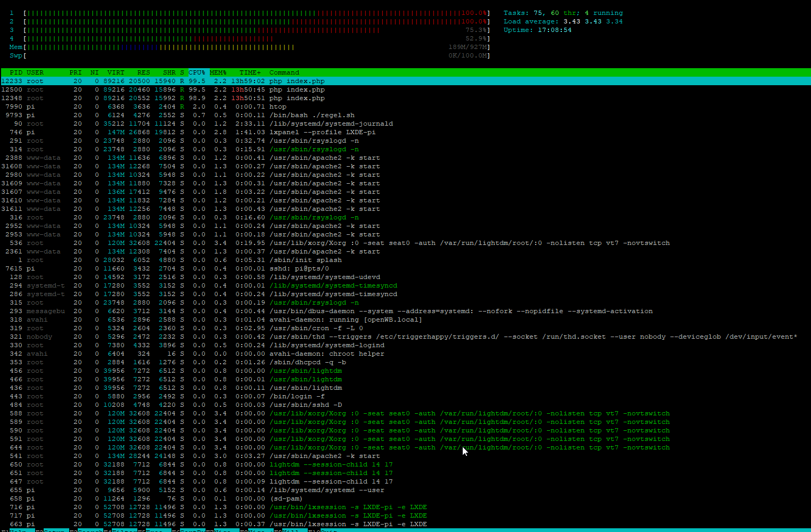
Task: Select lxsession process with PID 663
Action: pos(405,524)
